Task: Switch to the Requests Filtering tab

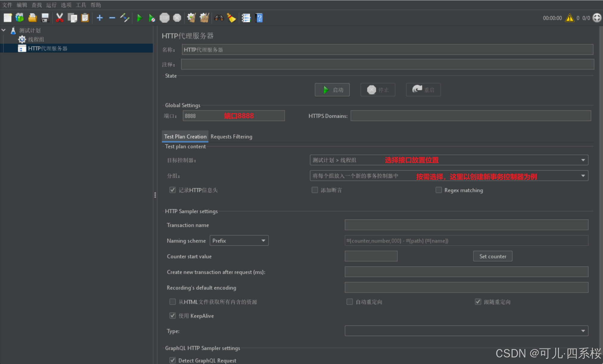Action: click(231, 137)
